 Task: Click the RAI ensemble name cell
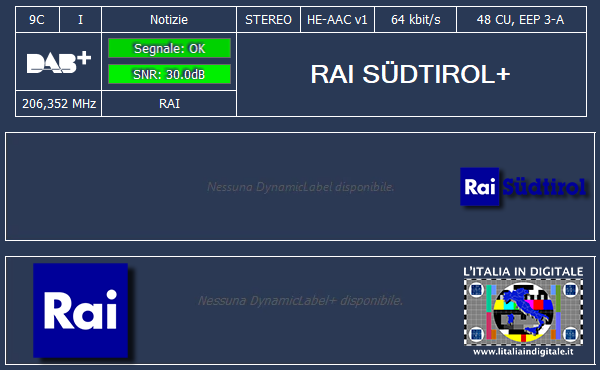(x=169, y=104)
